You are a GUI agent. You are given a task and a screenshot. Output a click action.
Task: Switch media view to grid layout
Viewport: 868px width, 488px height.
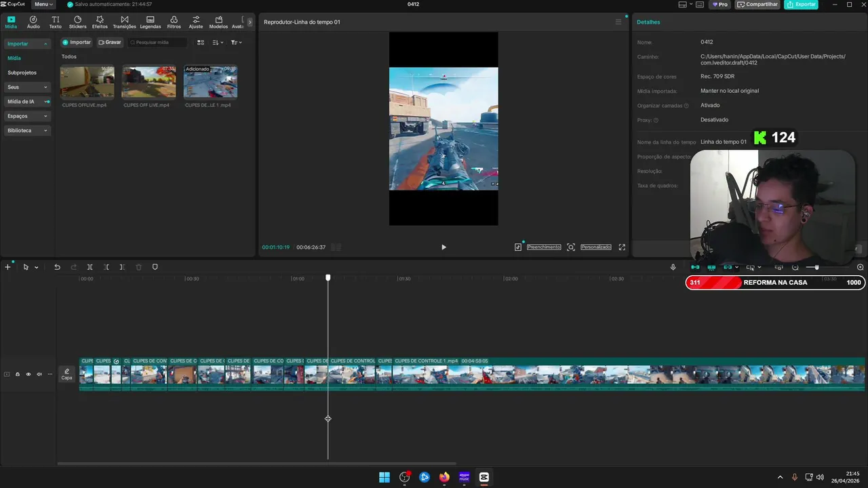[x=201, y=42]
